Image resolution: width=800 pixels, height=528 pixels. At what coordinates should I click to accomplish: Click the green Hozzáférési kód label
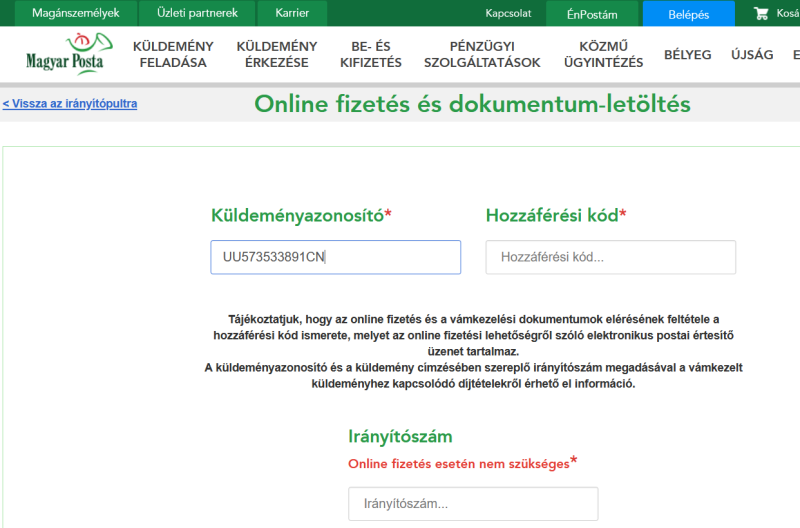pos(556,215)
